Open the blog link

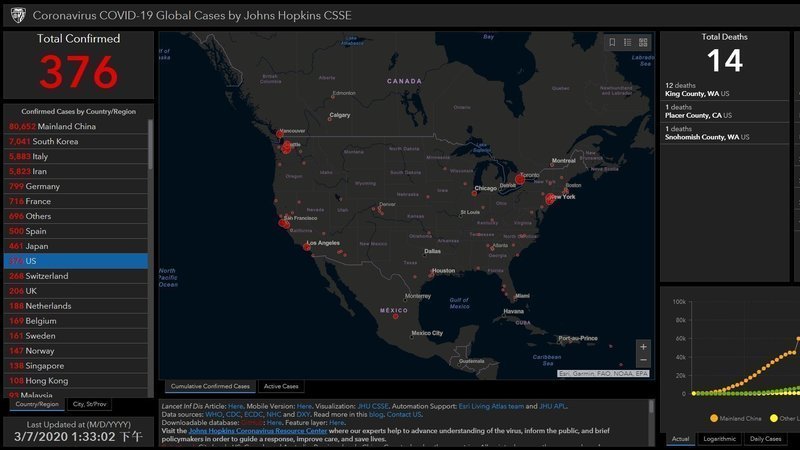376,414
